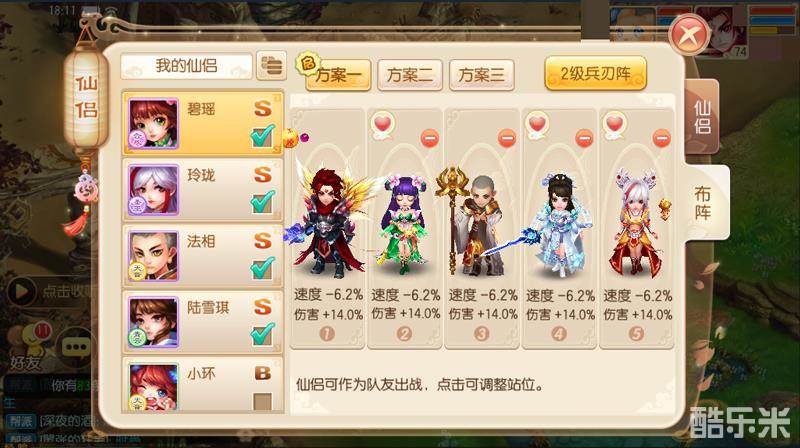Viewport: 800px width, 448px height.
Task: Close the companion panel with red X
Action: [690, 35]
